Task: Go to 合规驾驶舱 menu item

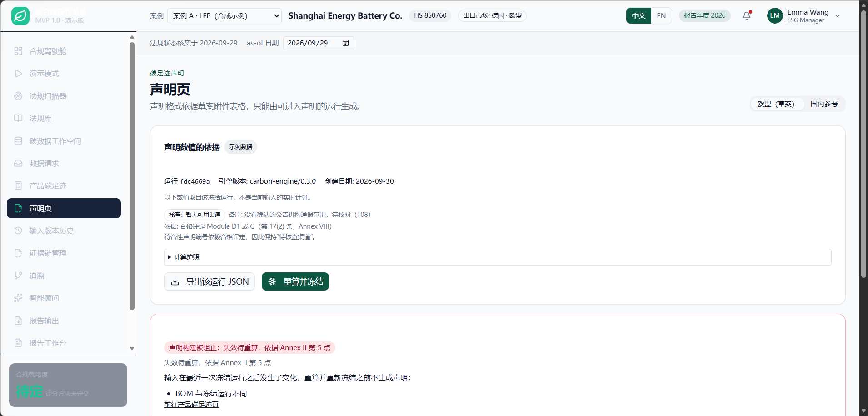Action: tap(64, 51)
